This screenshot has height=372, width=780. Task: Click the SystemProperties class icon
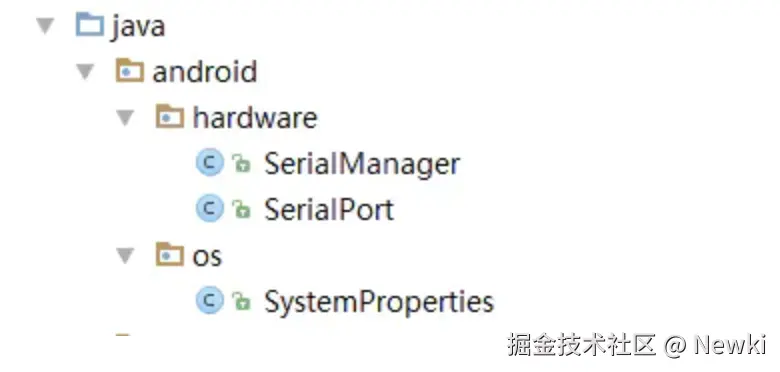(x=210, y=300)
